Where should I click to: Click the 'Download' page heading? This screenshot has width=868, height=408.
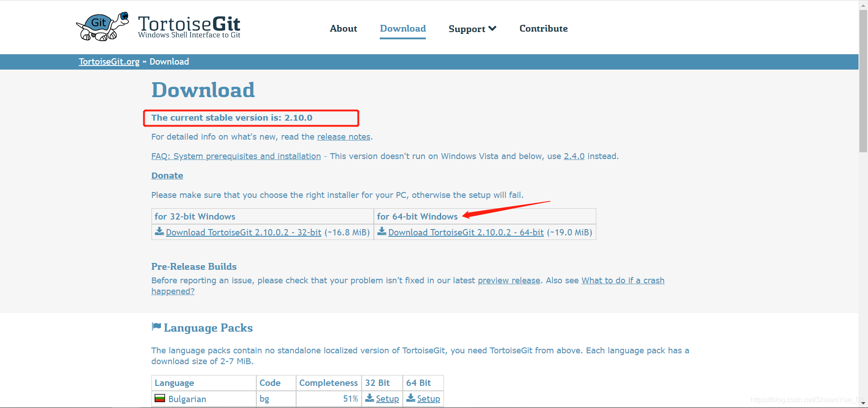[203, 90]
